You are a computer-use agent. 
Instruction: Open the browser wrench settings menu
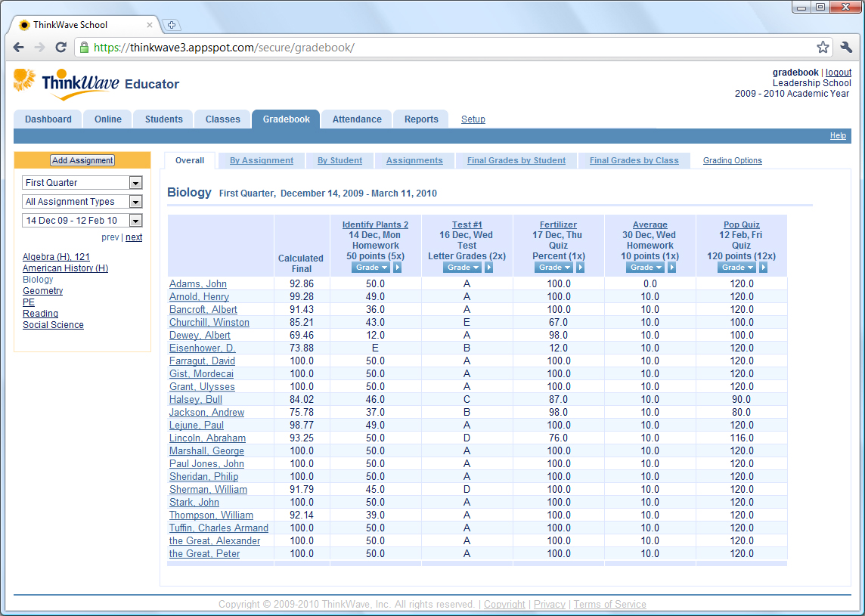tap(846, 48)
